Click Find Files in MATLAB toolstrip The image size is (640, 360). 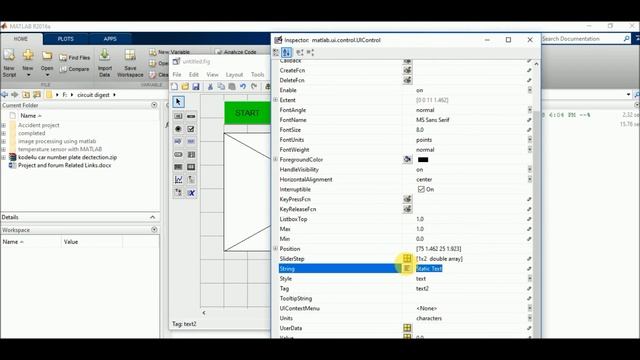(75, 58)
